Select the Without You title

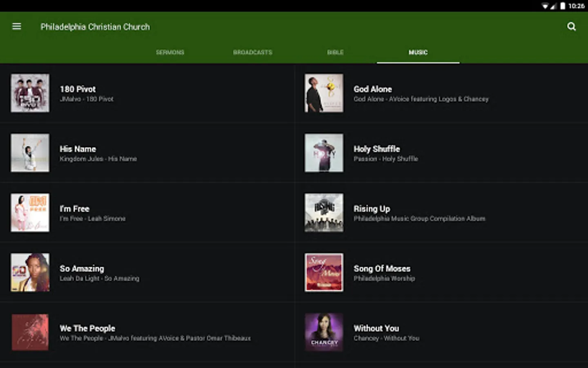376,328
